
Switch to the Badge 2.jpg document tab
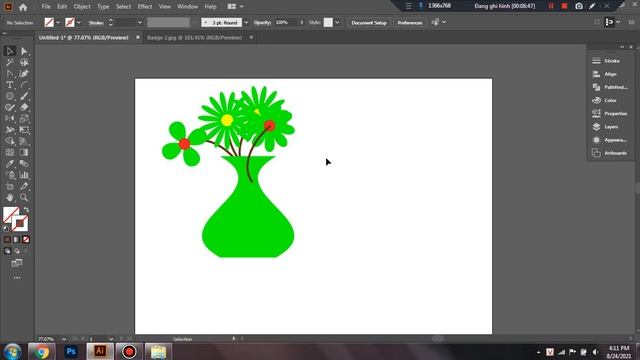pos(194,38)
